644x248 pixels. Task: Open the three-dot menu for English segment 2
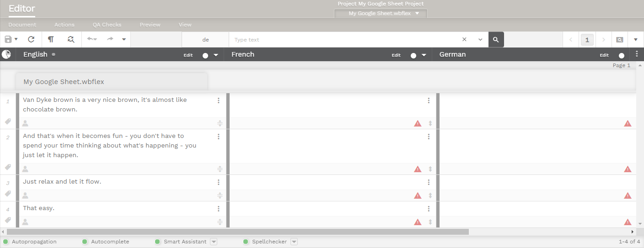(219, 137)
